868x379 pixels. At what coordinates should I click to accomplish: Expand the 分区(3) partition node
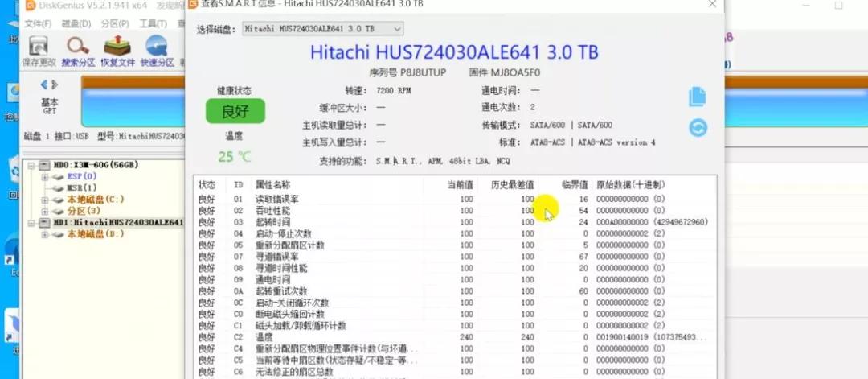coord(44,211)
